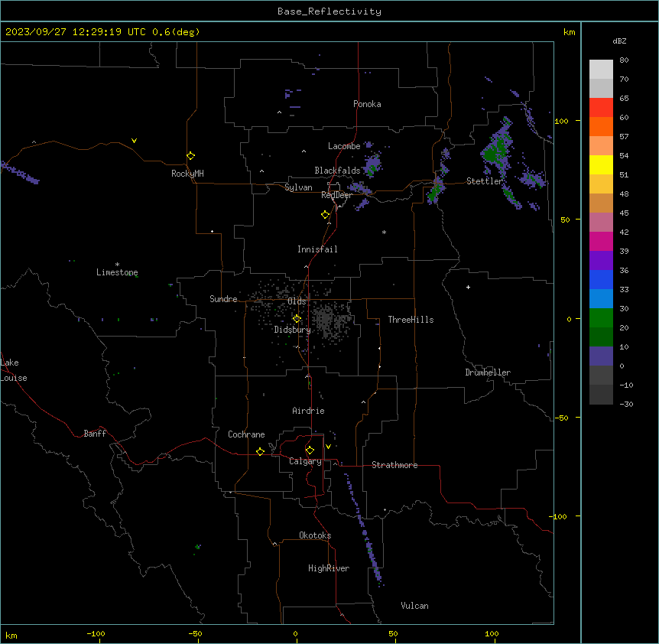The width and height of the screenshot is (659, 644).
Task: Click the 65 value in dBZ legend
Action: pyautogui.click(x=624, y=98)
